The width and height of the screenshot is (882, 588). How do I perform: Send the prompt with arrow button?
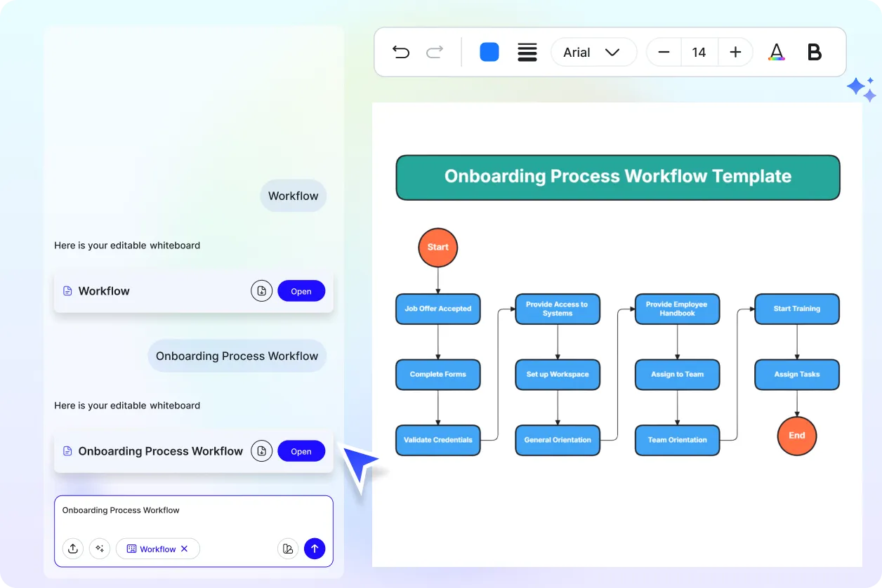(315, 549)
